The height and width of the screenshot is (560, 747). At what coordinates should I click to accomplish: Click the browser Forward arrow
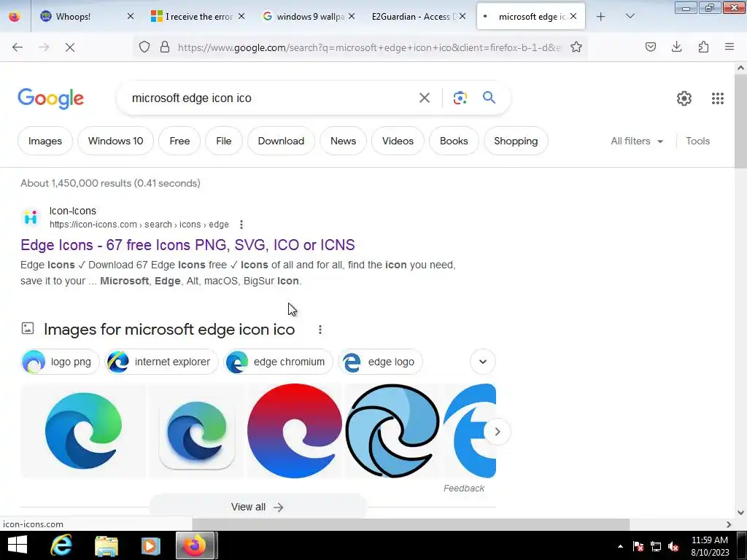(x=44, y=47)
